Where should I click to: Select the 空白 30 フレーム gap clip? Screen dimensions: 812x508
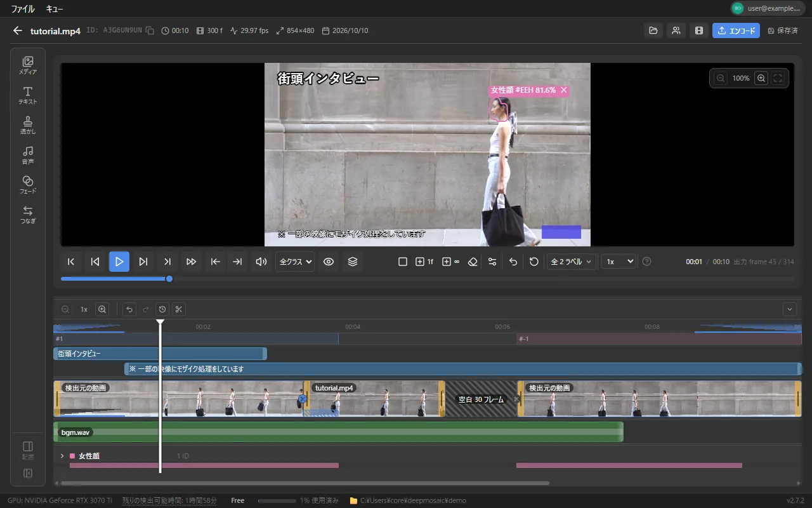tap(481, 399)
